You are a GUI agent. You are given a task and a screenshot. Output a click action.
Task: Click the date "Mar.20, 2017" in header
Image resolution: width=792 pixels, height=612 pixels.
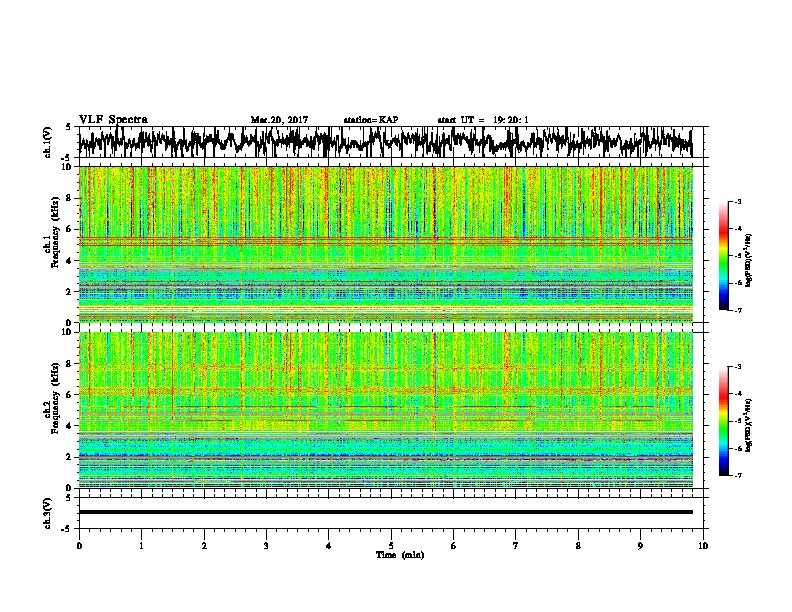279,120
